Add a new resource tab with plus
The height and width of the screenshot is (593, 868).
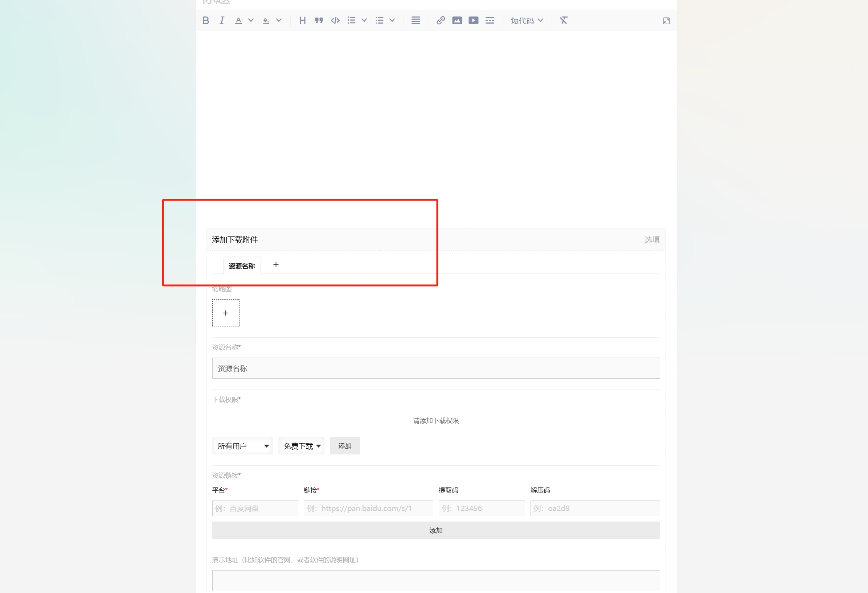[276, 265]
